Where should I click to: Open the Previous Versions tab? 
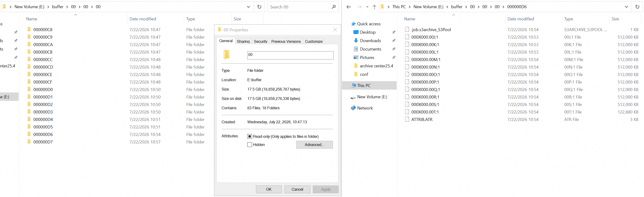[x=286, y=41]
